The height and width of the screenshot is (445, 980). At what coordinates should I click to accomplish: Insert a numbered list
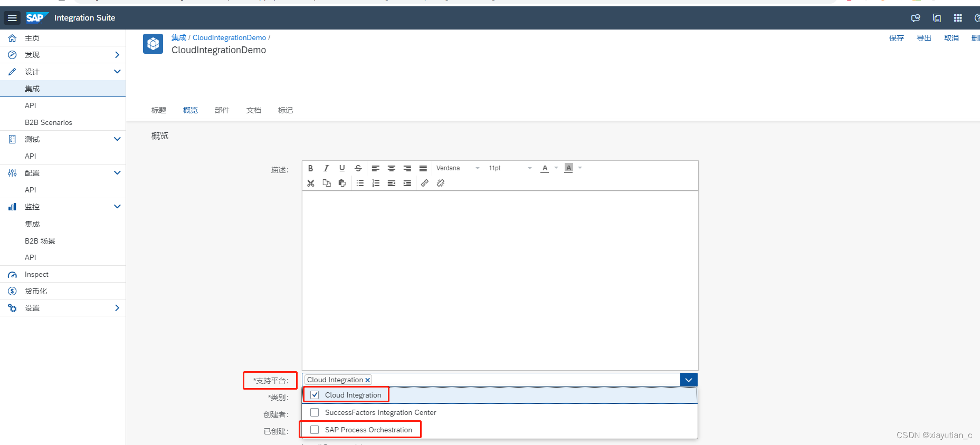[x=376, y=183]
